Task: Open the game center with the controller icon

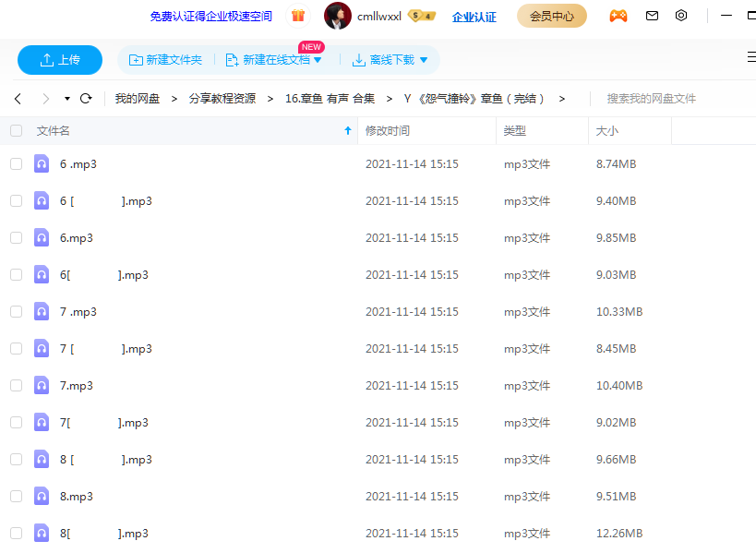Action: pyautogui.click(x=618, y=16)
